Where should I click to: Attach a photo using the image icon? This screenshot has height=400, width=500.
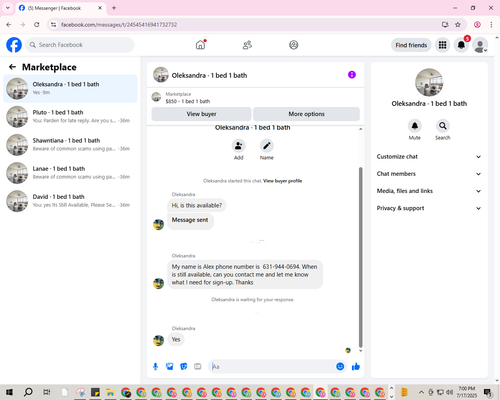[x=170, y=367]
